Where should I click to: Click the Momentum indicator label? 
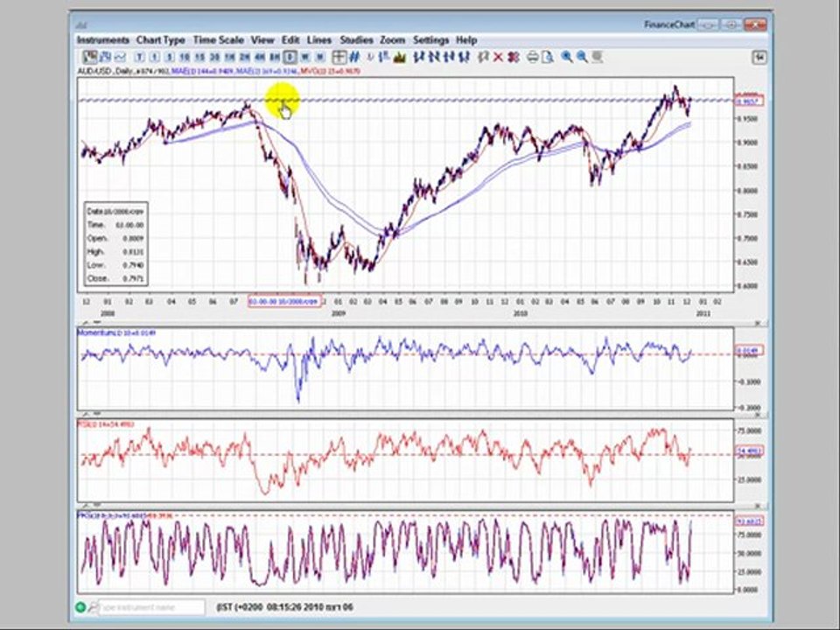[x=116, y=332]
